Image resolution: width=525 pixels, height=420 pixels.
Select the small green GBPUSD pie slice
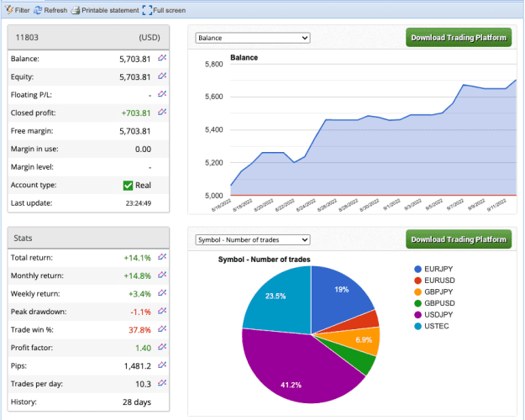pos(358,360)
